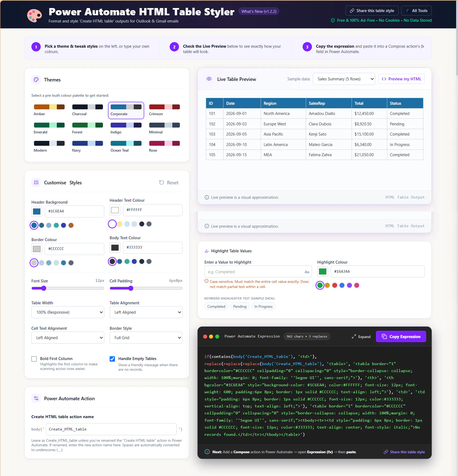Select the Amber theme palette
The height and width of the screenshot is (476, 458).
pos(49,110)
